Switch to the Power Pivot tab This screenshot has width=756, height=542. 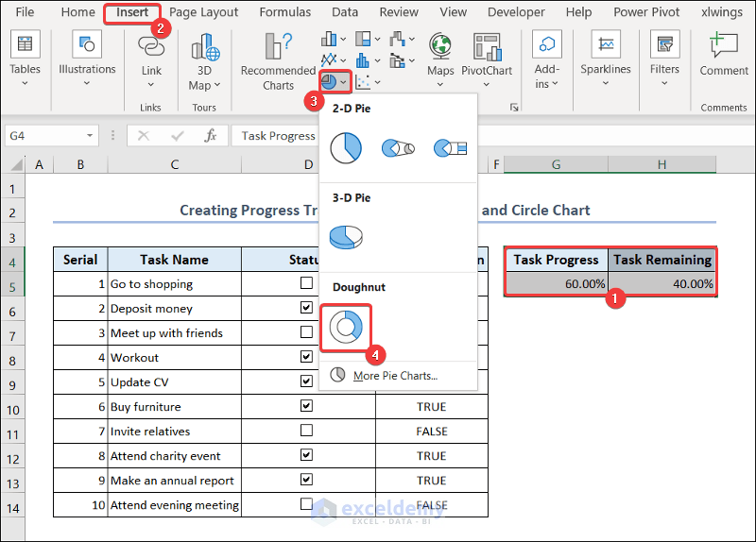(x=646, y=12)
